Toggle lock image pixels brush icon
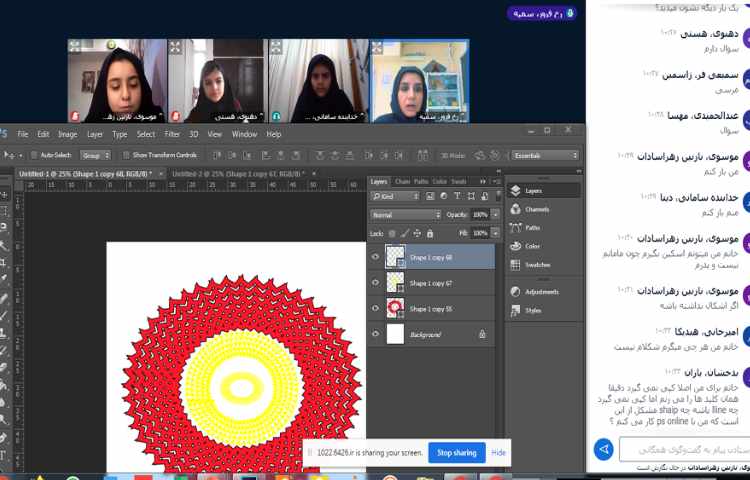750x480 pixels. click(x=405, y=233)
